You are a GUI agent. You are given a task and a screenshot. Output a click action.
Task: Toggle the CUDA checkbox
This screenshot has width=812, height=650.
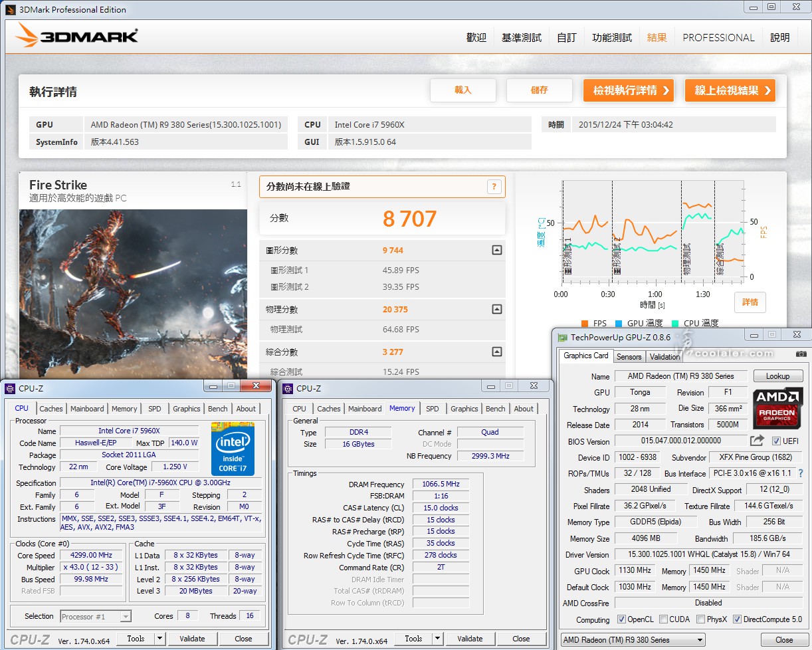tap(663, 619)
